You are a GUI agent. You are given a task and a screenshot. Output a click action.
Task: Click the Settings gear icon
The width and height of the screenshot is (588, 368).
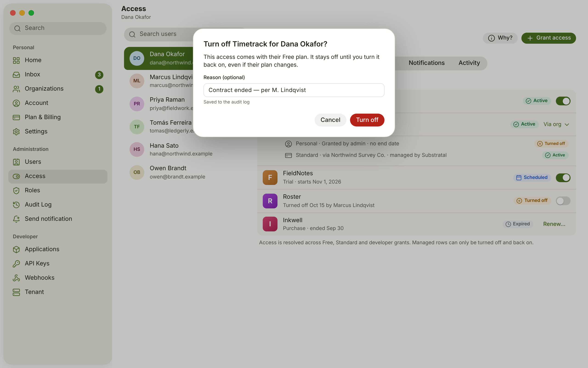16,132
